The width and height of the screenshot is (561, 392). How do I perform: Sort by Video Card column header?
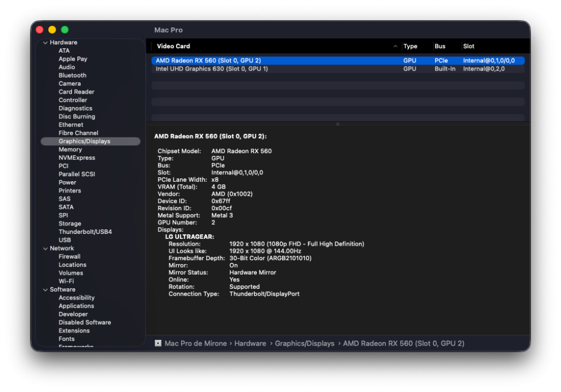click(x=173, y=46)
